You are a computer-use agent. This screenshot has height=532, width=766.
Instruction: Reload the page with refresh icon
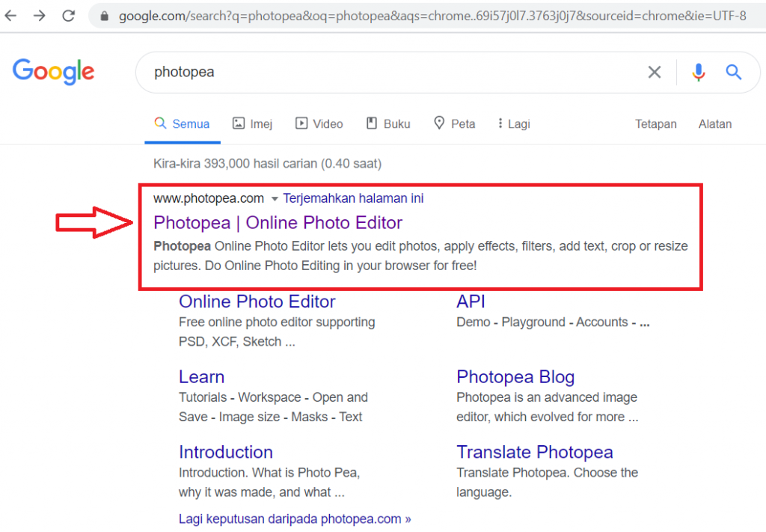click(x=68, y=16)
